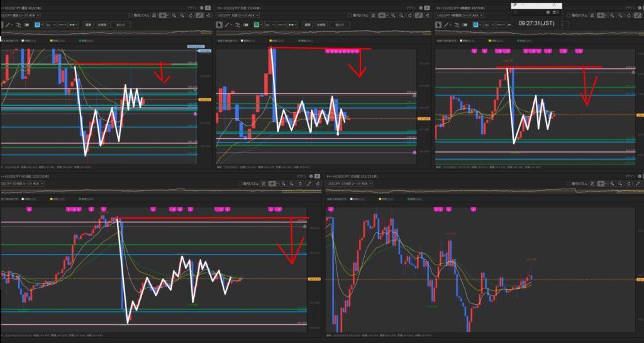
Task: Open weekly chart symbol/timeframe dropdown
Action: tap(21, 15)
